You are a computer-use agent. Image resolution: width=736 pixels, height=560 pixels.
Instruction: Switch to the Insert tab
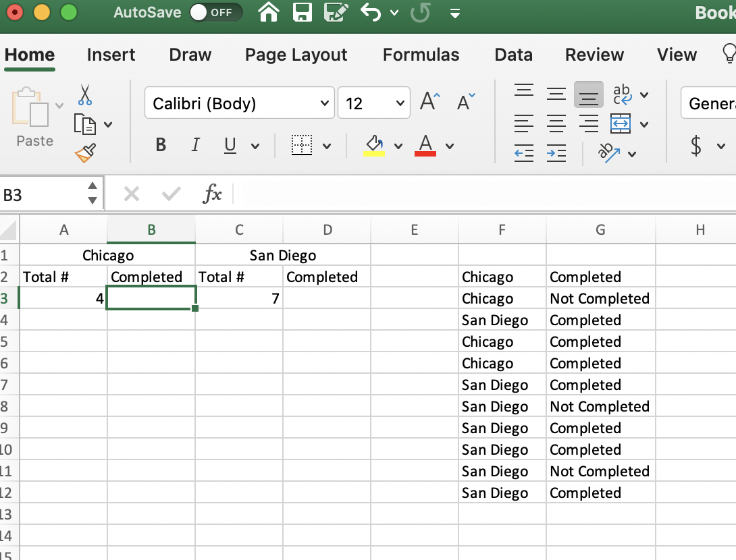(111, 55)
